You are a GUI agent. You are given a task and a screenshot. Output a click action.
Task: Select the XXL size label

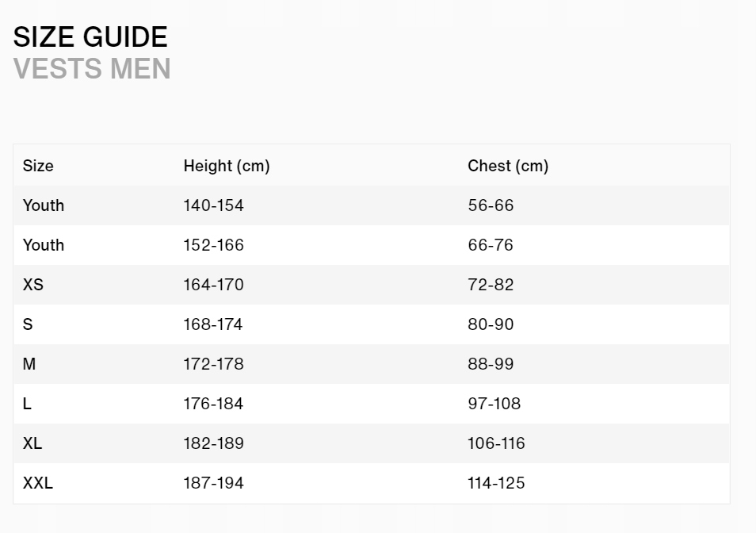(x=38, y=483)
